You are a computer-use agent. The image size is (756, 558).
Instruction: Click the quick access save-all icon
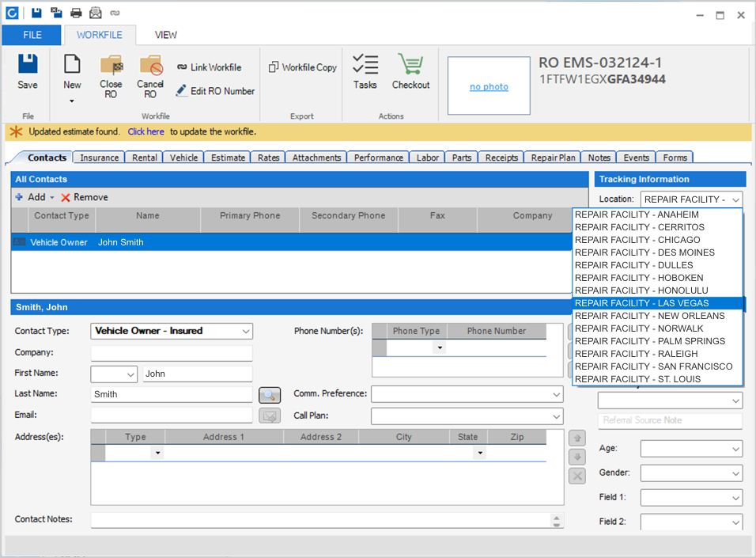point(56,13)
